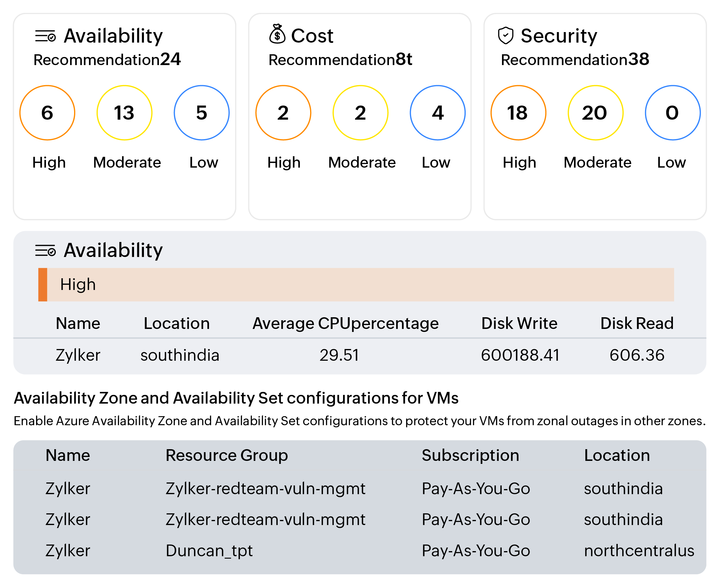Image resolution: width=720 pixels, height=588 pixels.
Task: Click Location header in VM table
Action: point(617,455)
